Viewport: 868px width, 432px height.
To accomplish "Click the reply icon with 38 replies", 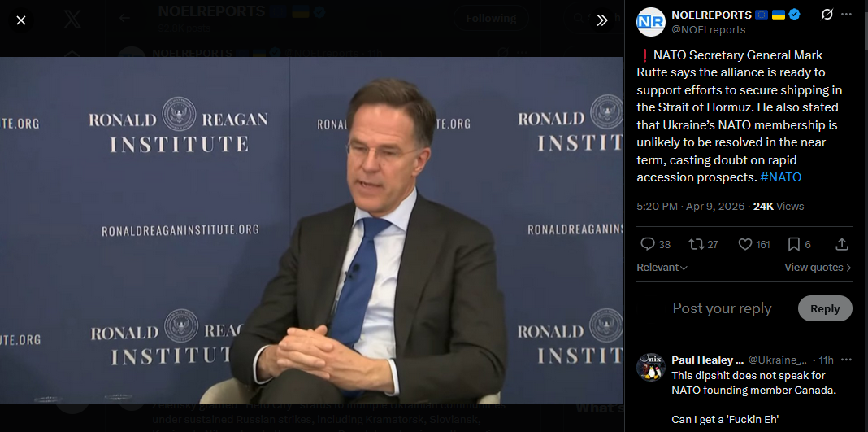I will 648,244.
